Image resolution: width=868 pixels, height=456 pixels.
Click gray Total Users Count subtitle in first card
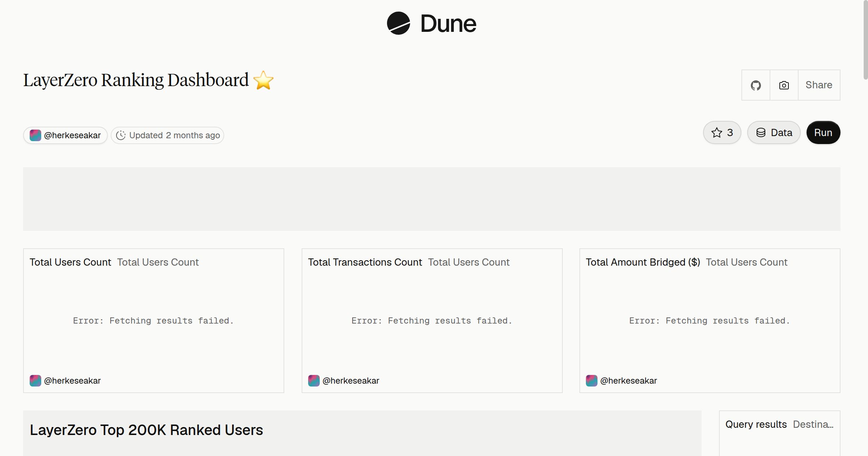tap(158, 262)
